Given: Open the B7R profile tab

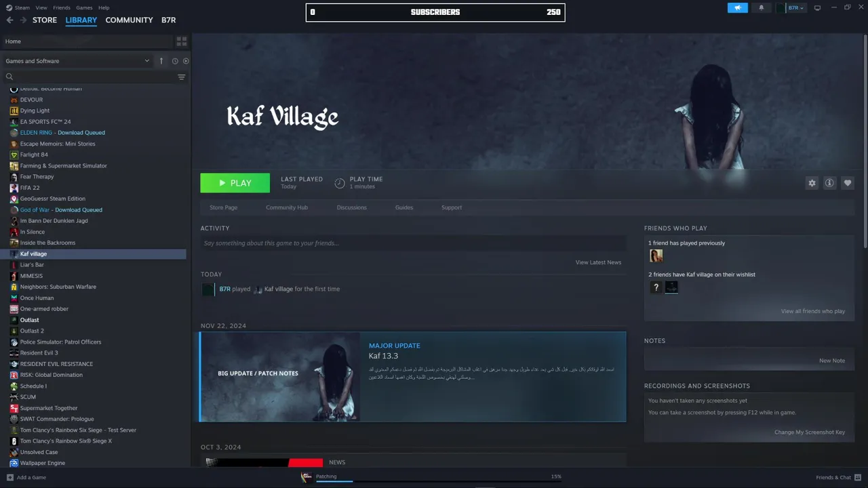Looking at the screenshot, I should click(168, 20).
